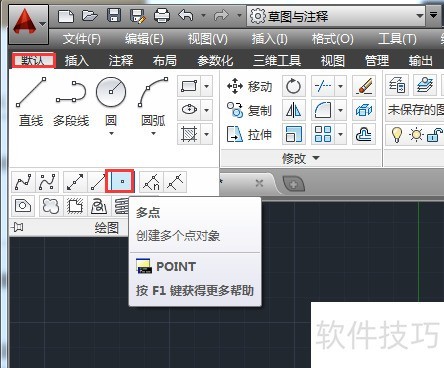Pin the 绘图 panel open

coord(17,227)
